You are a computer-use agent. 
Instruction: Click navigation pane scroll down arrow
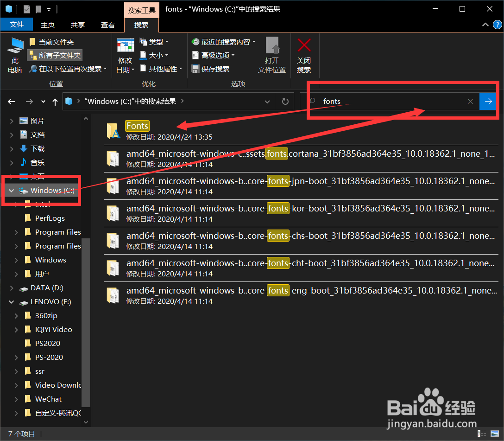(x=86, y=422)
